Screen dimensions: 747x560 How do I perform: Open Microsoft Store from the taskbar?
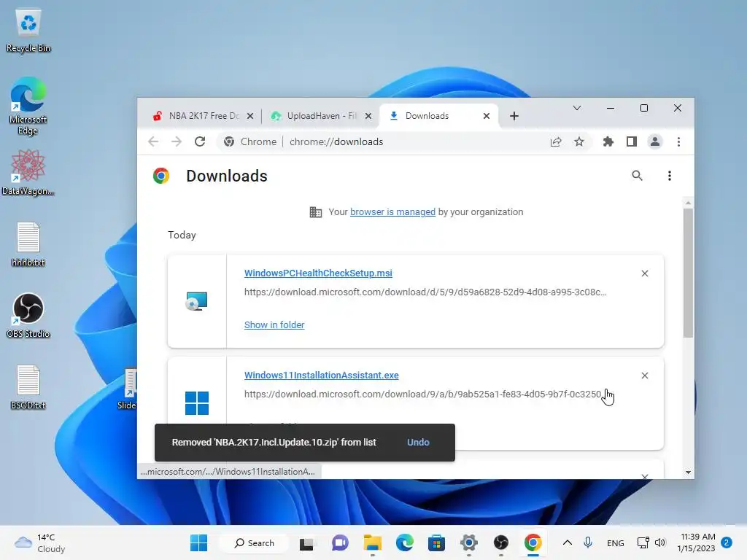coord(436,542)
